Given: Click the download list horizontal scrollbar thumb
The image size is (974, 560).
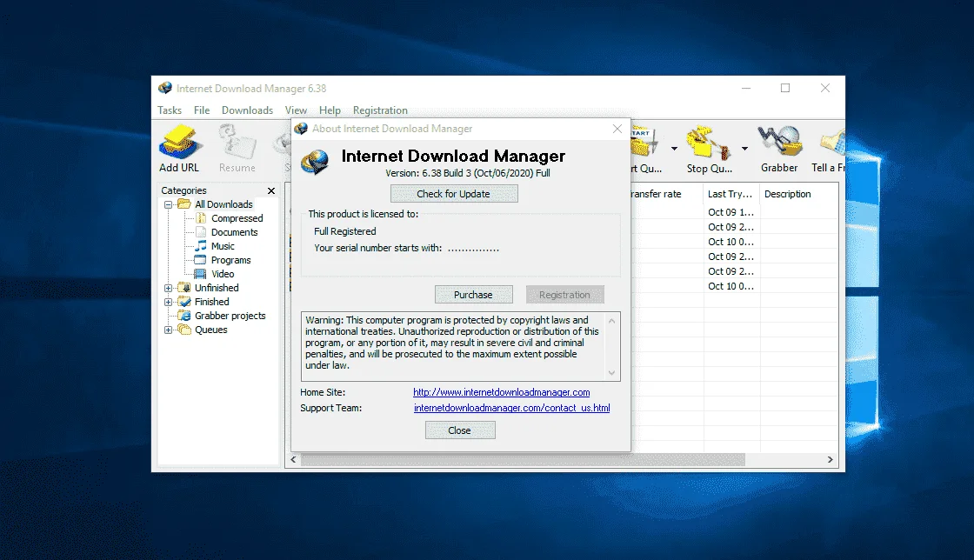Looking at the screenshot, I should [523, 459].
